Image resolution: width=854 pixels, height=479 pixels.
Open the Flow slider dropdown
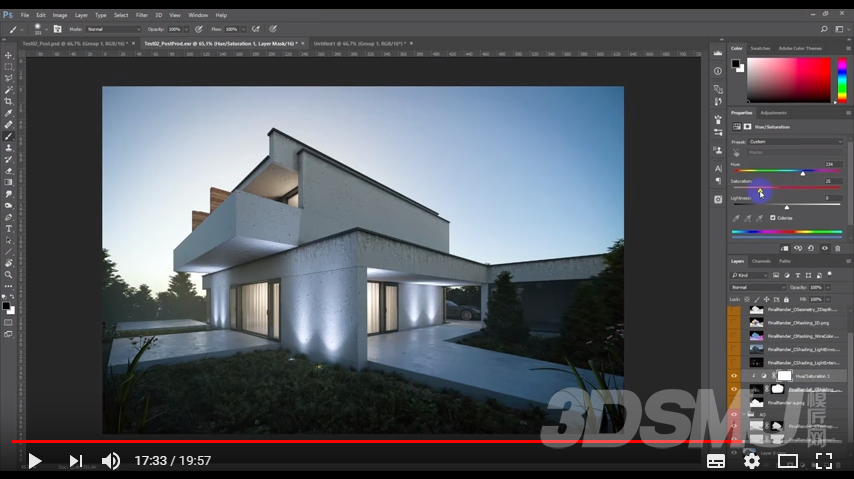coord(243,29)
